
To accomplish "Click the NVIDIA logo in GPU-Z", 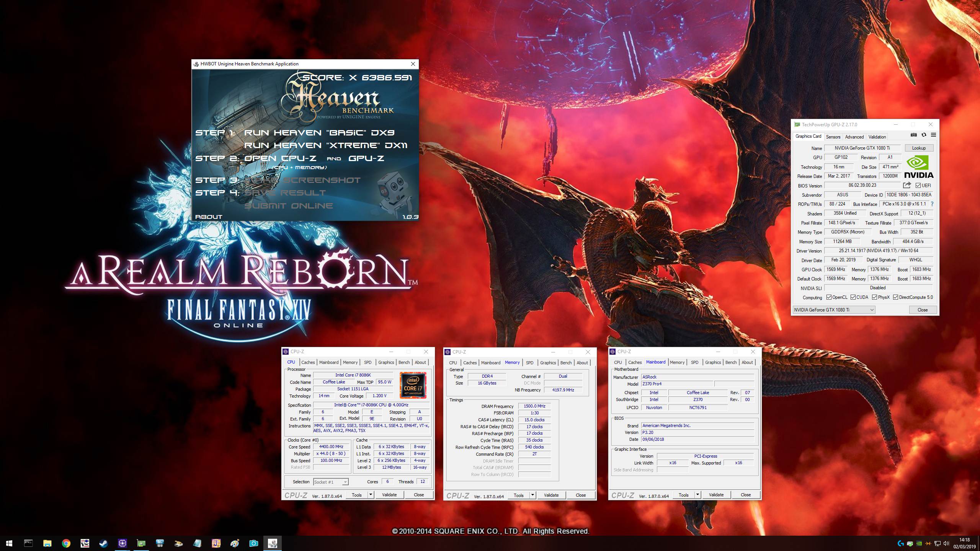I will pyautogui.click(x=919, y=167).
